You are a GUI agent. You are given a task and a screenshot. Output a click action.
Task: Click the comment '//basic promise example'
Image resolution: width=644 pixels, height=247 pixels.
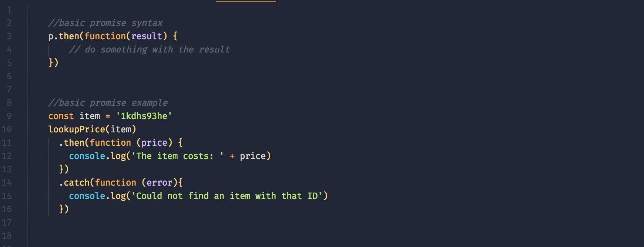[108, 103]
